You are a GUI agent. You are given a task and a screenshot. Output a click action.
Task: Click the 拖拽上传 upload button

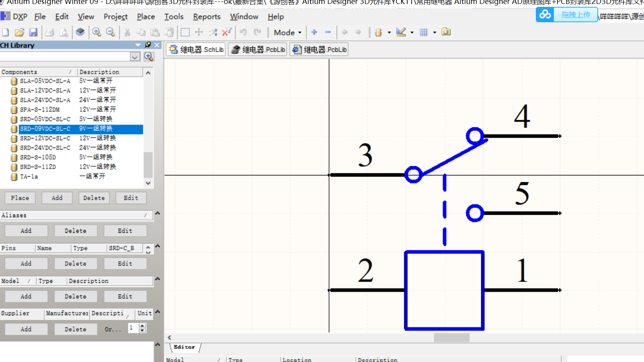click(x=576, y=15)
